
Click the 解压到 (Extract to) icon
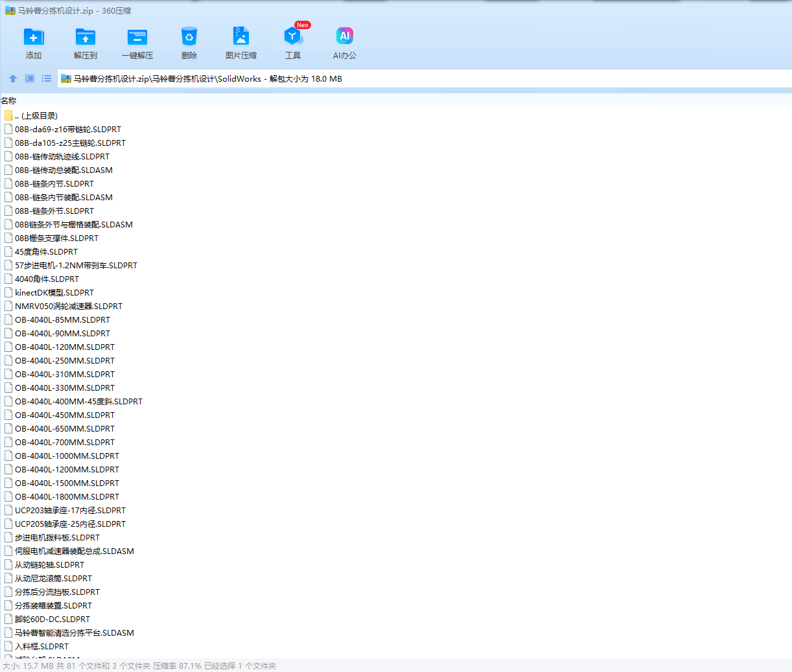86,37
